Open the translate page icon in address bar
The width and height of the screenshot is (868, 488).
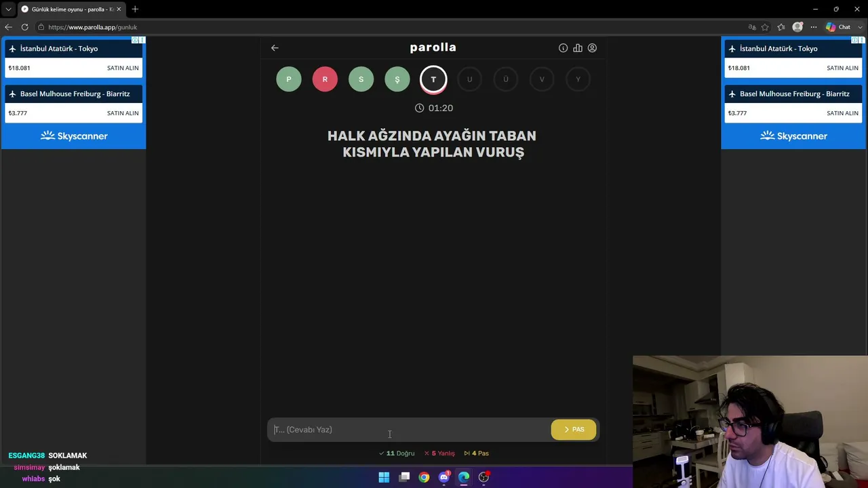tap(752, 27)
